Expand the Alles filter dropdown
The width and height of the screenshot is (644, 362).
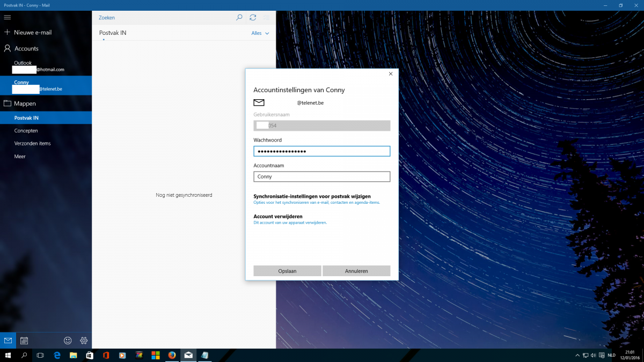(x=260, y=33)
